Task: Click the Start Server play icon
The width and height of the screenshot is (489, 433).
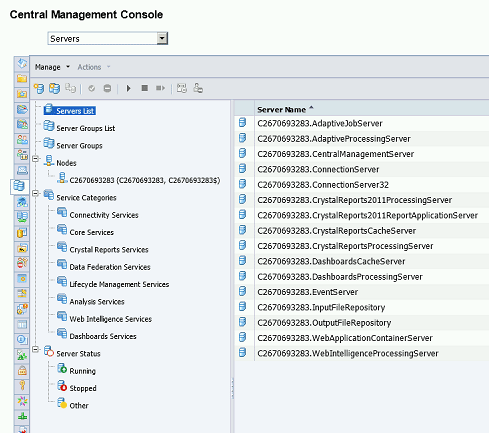Action: pos(128,88)
